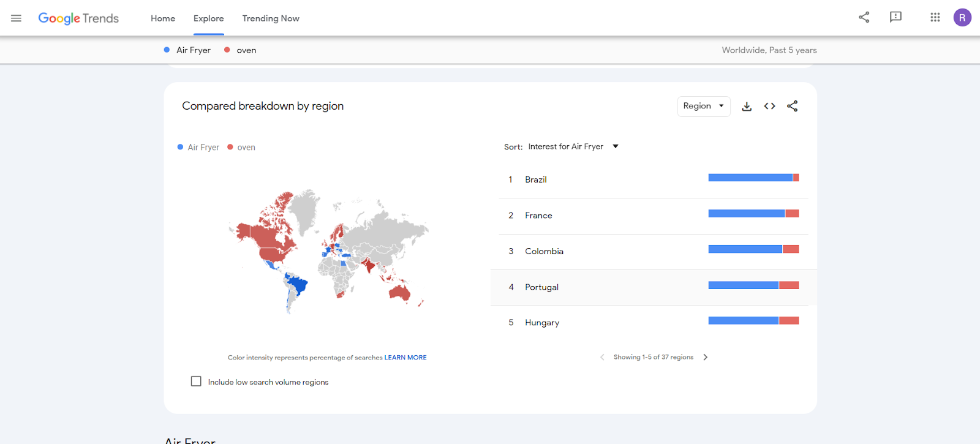Viewport: 980px width, 444px height.
Task: Click France's interest comparison bar
Action: (x=753, y=213)
